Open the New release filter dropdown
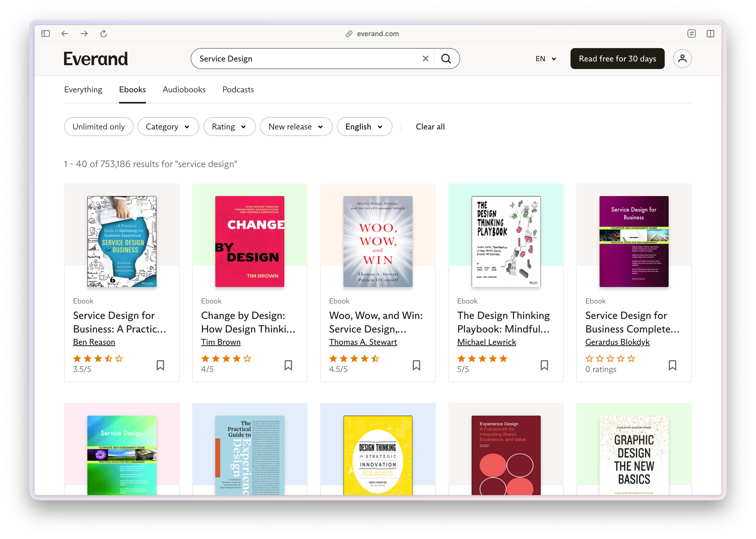This screenshot has height=539, width=756. click(296, 127)
